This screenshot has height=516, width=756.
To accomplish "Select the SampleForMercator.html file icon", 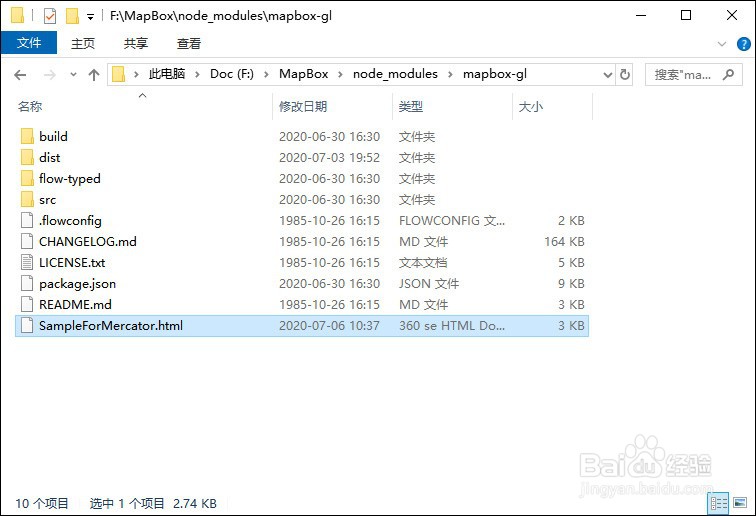I will [27, 326].
